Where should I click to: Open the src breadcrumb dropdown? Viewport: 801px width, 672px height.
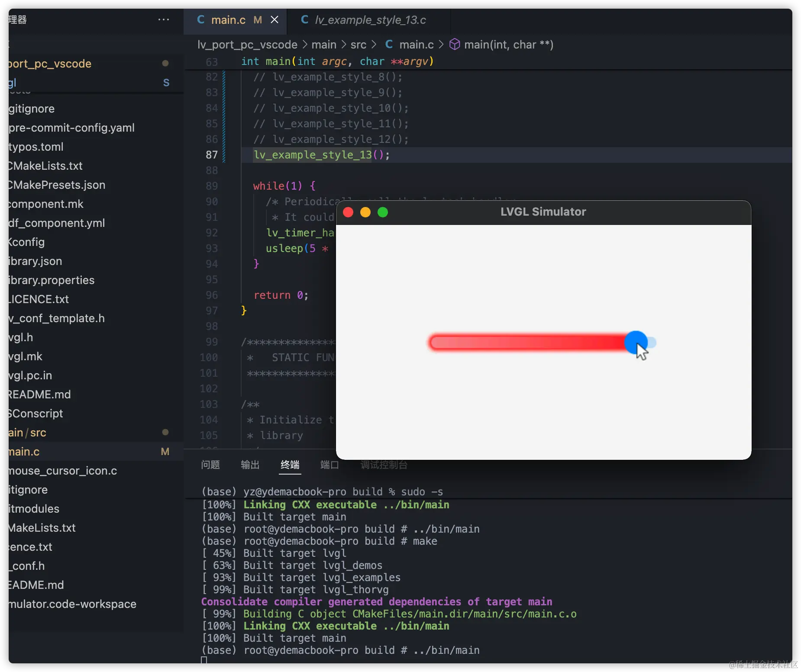(x=359, y=45)
